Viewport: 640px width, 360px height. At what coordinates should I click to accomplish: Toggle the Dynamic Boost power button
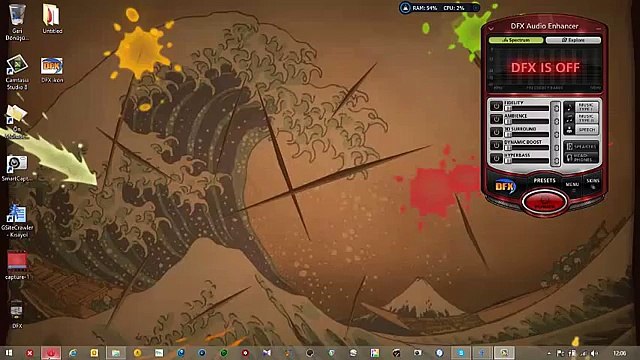[x=496, y=145]
